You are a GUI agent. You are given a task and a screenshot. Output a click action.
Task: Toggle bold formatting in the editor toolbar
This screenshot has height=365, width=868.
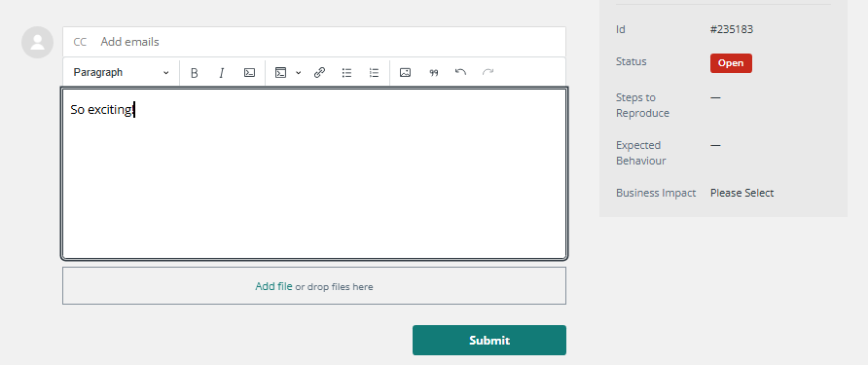(195, 73)
